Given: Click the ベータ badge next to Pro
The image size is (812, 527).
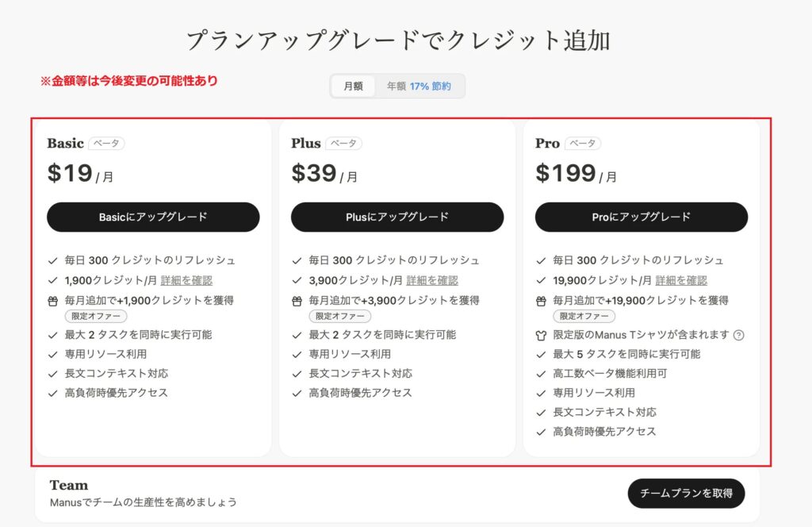Looking at the screenshot, I should (x=582, y=144).
